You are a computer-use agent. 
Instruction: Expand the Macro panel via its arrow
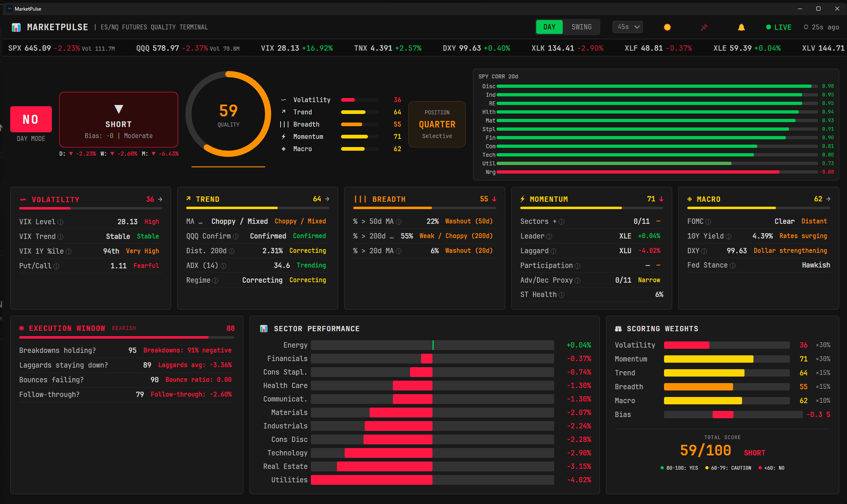[827, 199]
